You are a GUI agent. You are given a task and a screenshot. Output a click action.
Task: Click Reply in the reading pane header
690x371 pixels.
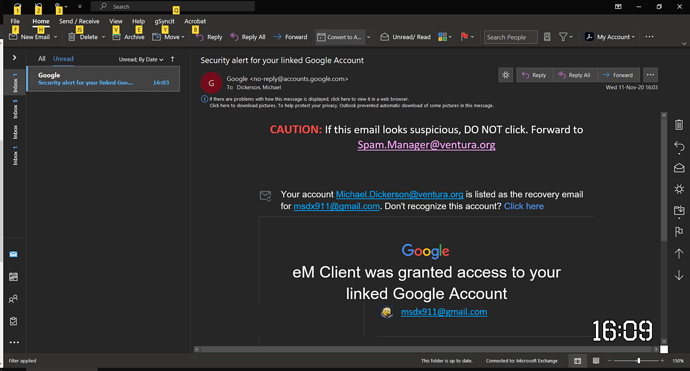click(534, 75)
